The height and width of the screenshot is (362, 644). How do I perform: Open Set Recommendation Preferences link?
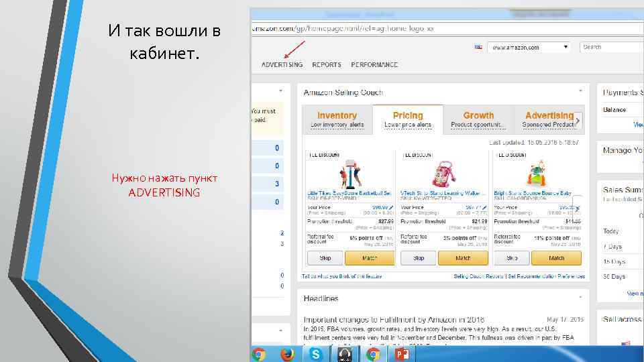coord(546,276)
